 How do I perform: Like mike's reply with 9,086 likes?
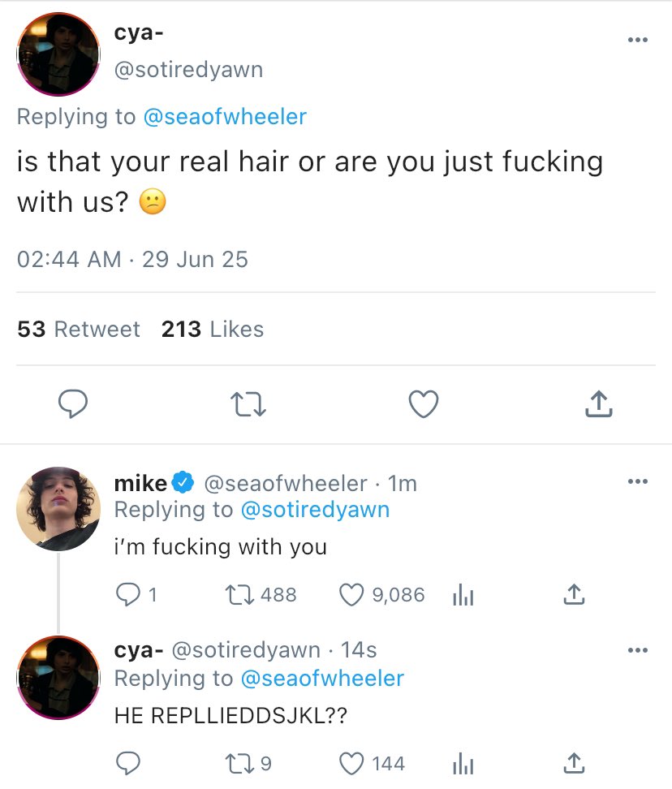coord(352,595)
